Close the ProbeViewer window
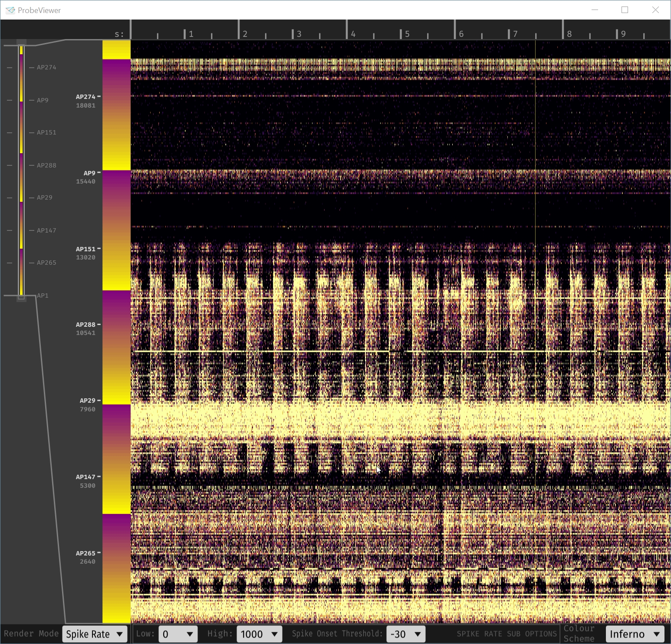The height and width of the screenshot is (644, 671). tap(655, 10)
